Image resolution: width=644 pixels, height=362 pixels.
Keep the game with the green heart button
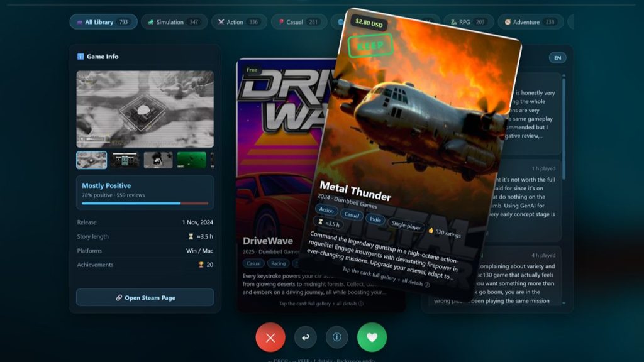(372, 337)
